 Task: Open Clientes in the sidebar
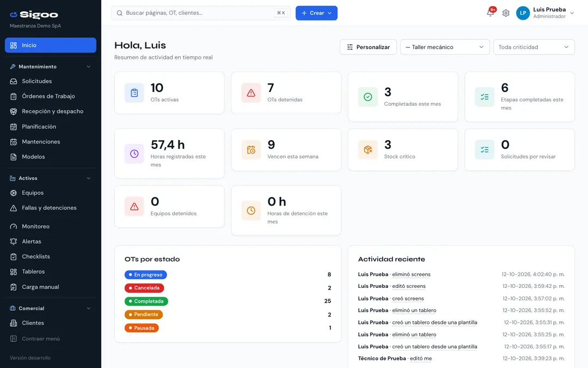coord(51,323)
